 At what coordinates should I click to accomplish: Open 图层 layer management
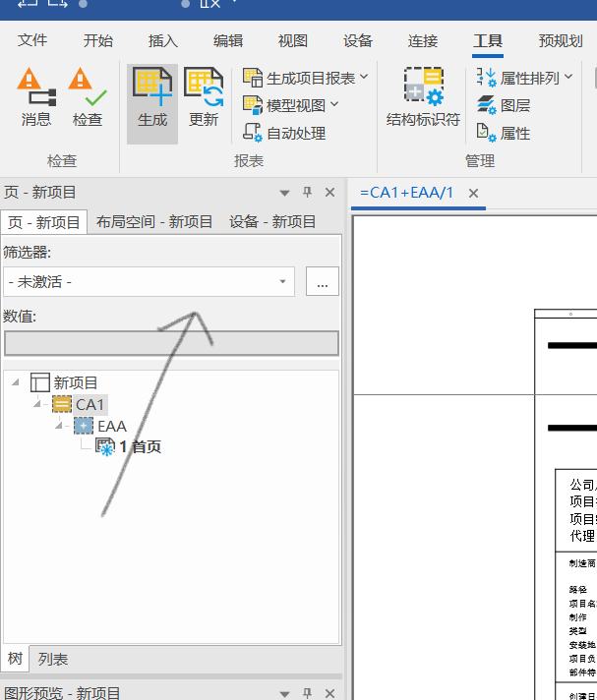(504, 106)
